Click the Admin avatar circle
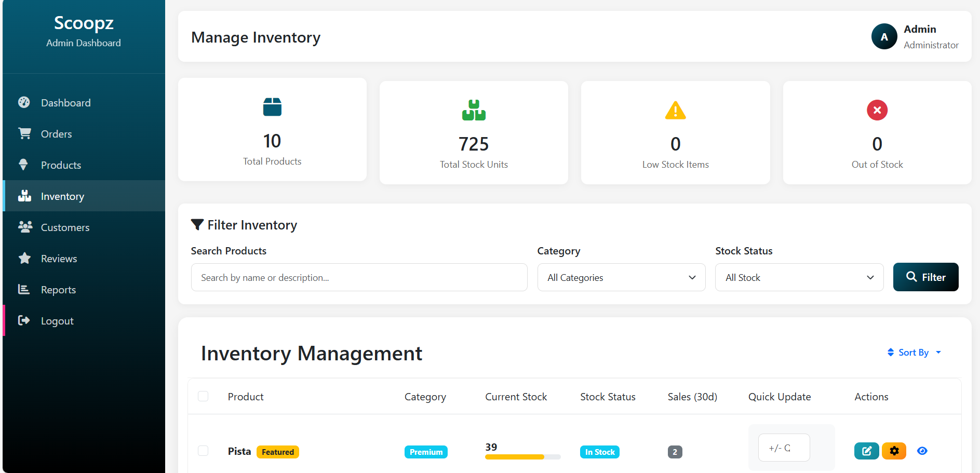 tap(884, 37)
